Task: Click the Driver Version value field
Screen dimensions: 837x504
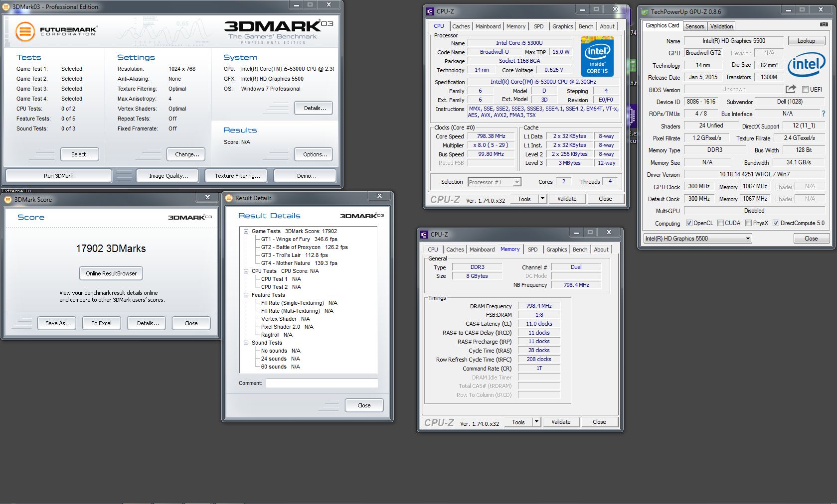Action: (x=754, y=174)
